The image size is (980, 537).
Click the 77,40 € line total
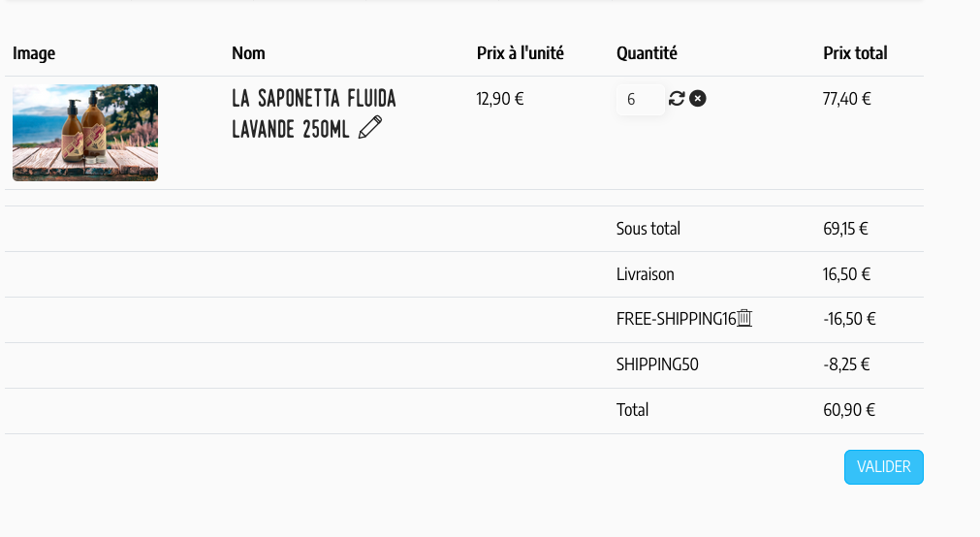pos(846,98)
